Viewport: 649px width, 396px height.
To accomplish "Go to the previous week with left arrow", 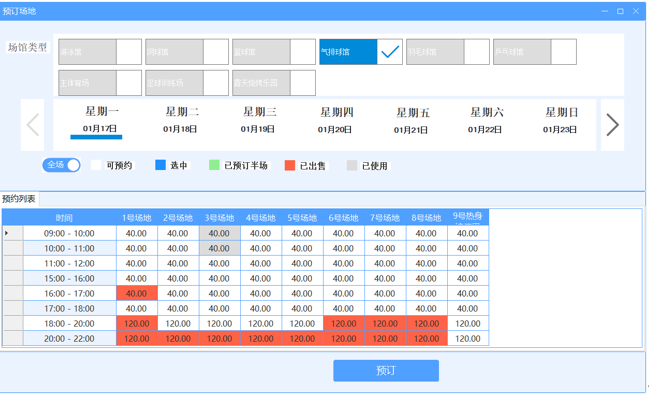I will pyautogui.click(x=33, y=125).
